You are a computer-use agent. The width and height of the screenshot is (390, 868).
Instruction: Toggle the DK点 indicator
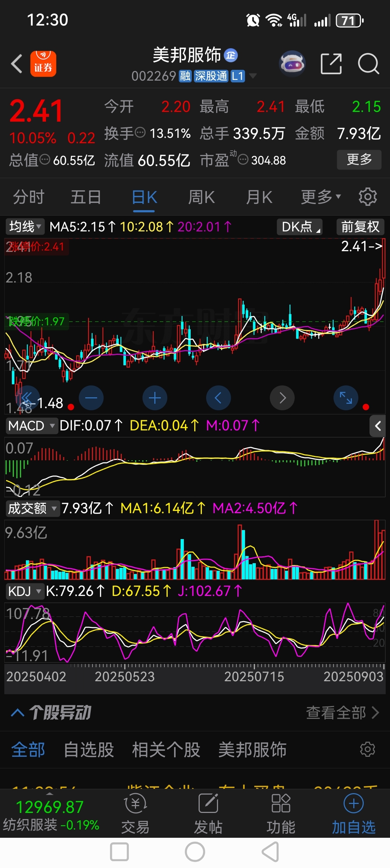point(300,227)
